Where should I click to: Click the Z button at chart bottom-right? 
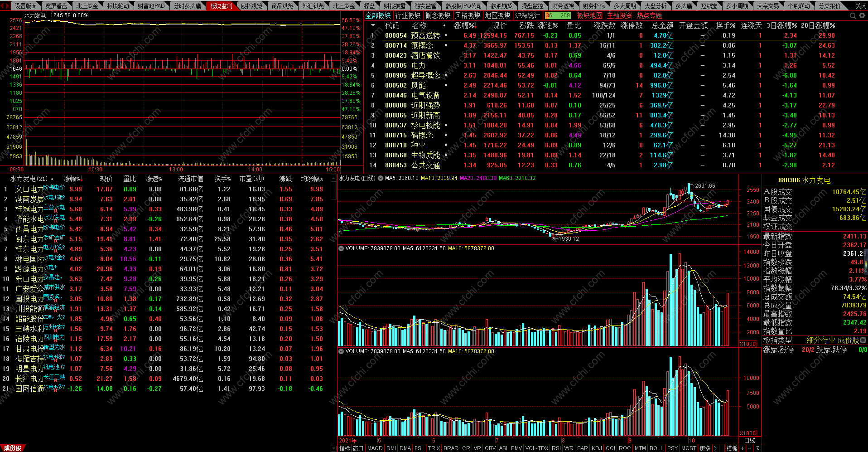(x=757, y=448)
